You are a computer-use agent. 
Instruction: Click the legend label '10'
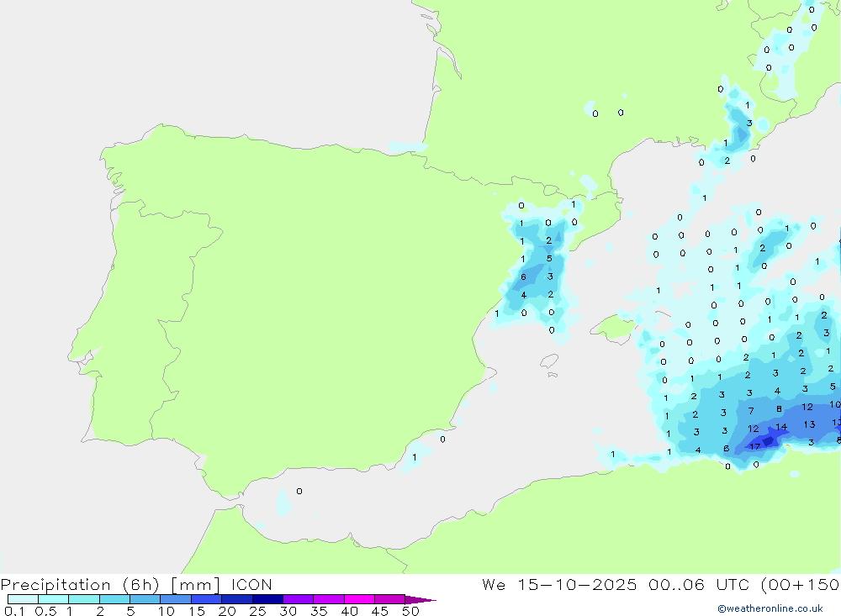point(167,611)
